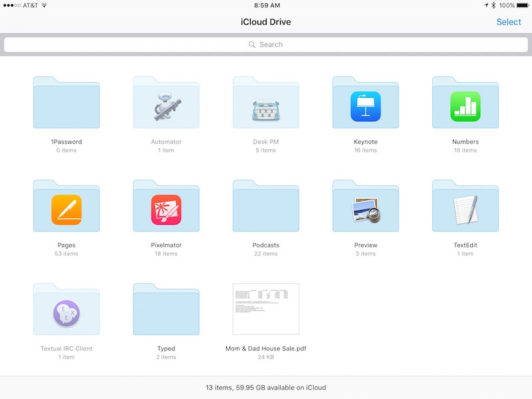
Task: Tap the "100%" battery percentage
Action: point(507,5)
